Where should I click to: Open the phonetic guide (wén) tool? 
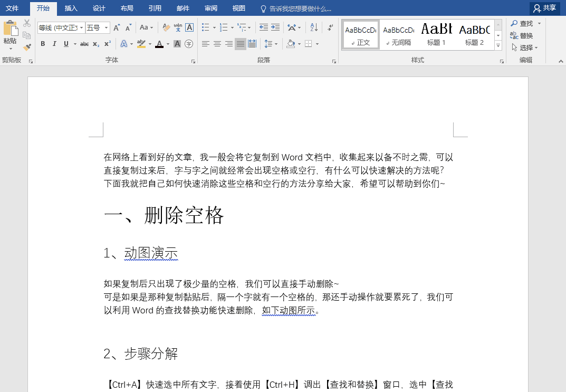[178, 27]
